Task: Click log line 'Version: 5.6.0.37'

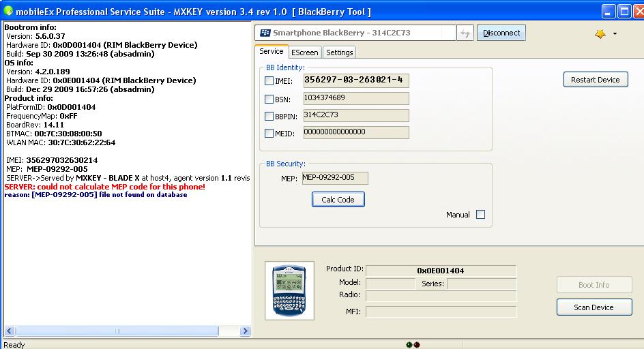Action: (x=35, y=36)
